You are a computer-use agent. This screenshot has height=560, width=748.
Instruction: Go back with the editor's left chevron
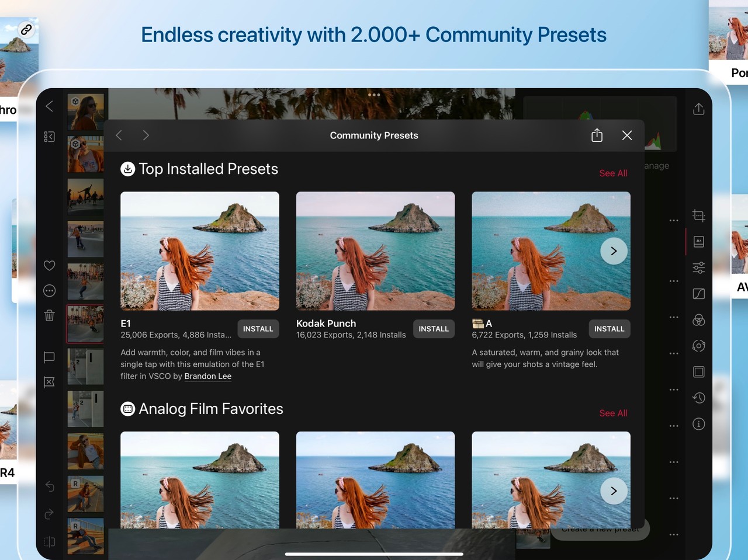click(x=50, y=106)
